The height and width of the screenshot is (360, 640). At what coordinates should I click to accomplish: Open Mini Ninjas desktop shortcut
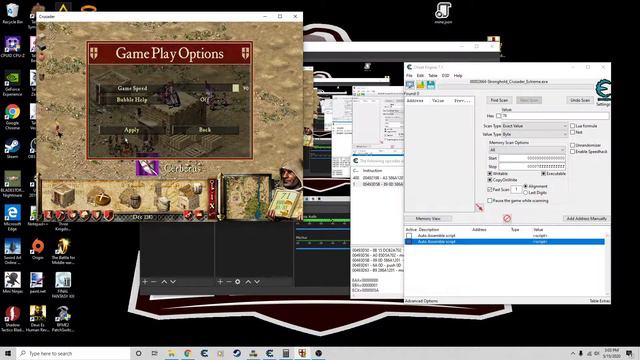pos(12,283)
